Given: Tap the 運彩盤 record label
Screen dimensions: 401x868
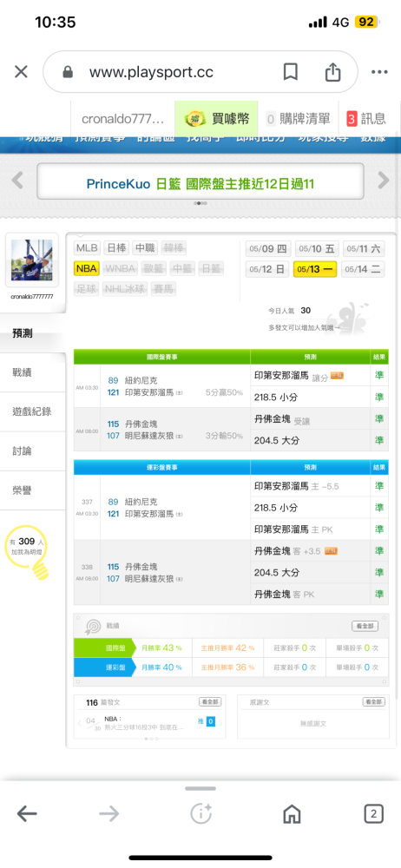Looking at the screenshot, I should 104,667.
